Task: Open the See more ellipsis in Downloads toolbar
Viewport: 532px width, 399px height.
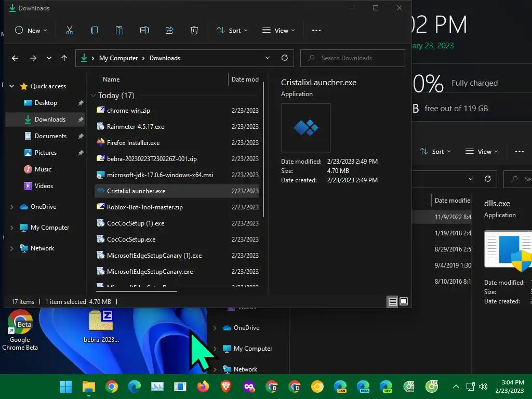Action: (x=316, y=31)
